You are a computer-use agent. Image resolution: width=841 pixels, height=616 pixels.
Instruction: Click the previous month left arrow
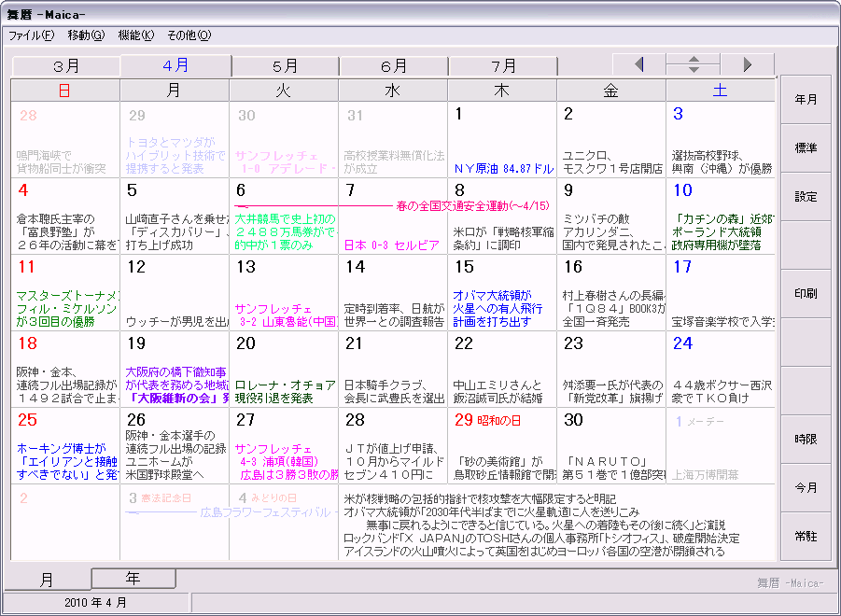pyautogui.click(x=638, y=65)
